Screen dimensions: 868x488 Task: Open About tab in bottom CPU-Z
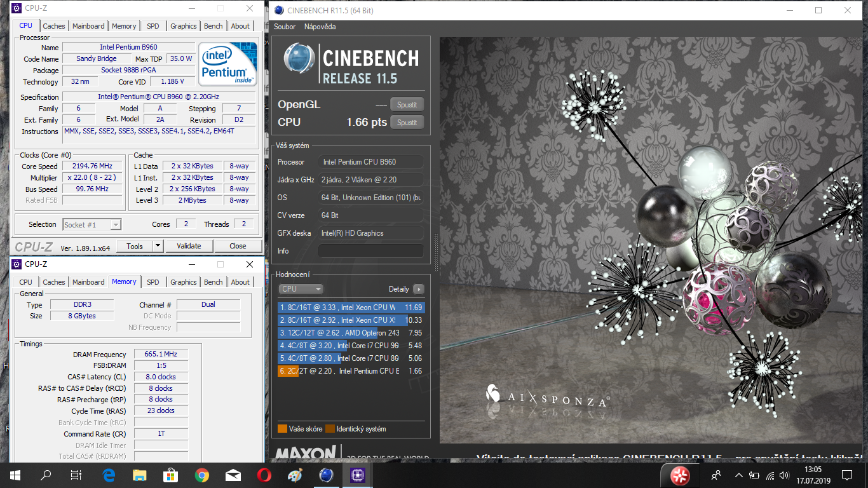[x=240, y=282]
